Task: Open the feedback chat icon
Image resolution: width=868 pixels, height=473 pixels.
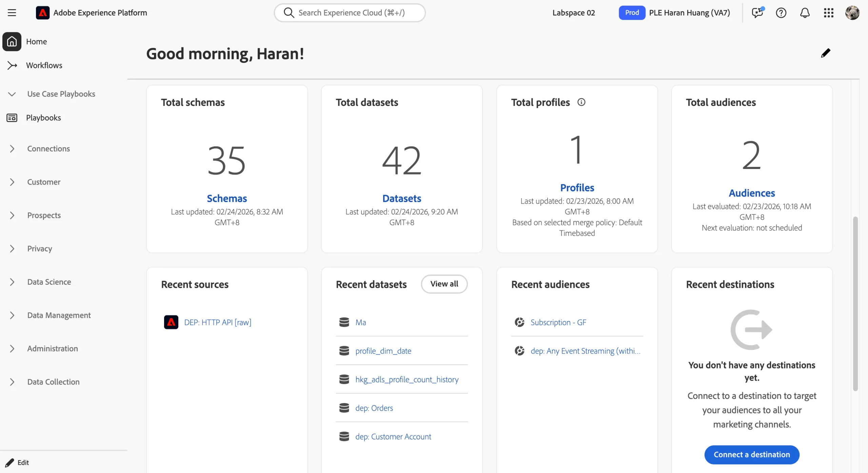Action: click(757, 13)
